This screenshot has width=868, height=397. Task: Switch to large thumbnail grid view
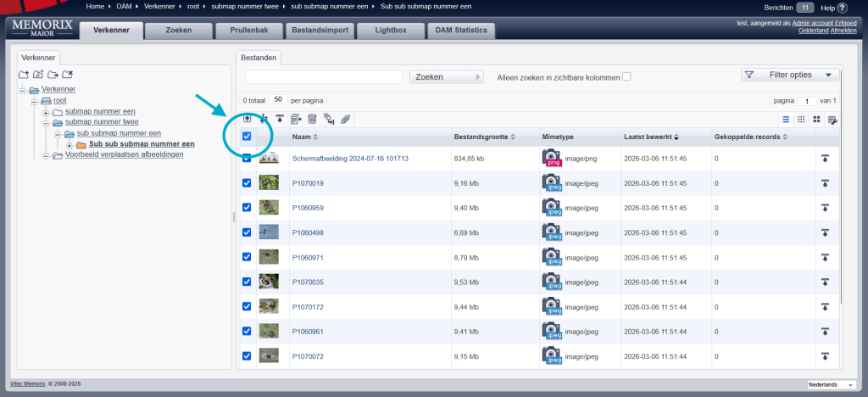click(x=816, y=120)
